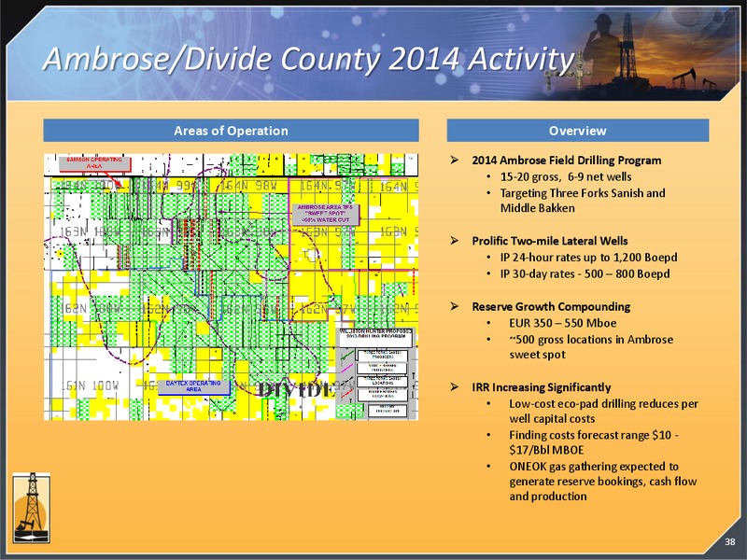Select 'Low-cost eco-pad drilling reduces per well' bullet
The height and width of the screenshot is (560, 747).
pyautogui.click(x=603, y=411)
